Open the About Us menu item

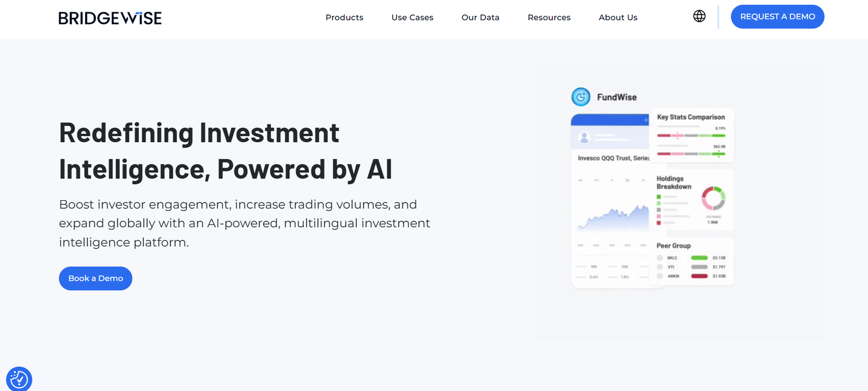(618, 17)
